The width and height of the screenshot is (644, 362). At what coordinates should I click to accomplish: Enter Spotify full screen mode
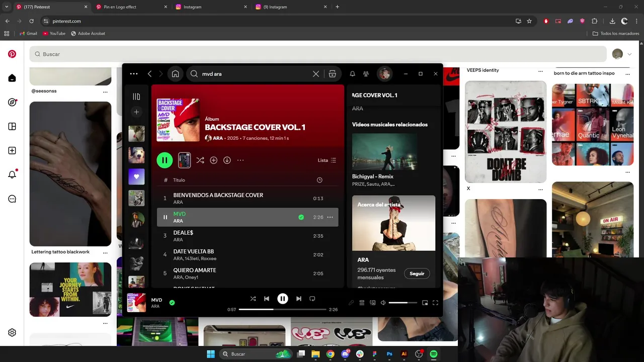pyautogui.click(x=436, y=303)
